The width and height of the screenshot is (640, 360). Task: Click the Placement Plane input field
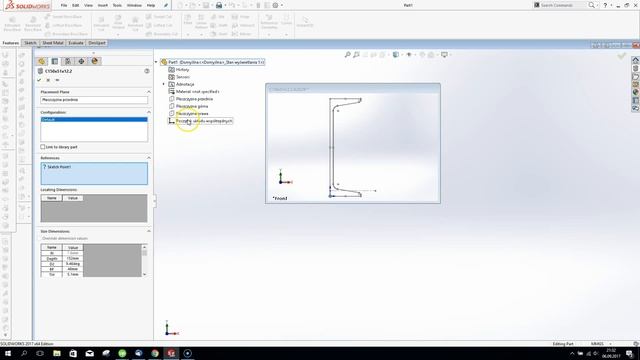click(94, 100)
